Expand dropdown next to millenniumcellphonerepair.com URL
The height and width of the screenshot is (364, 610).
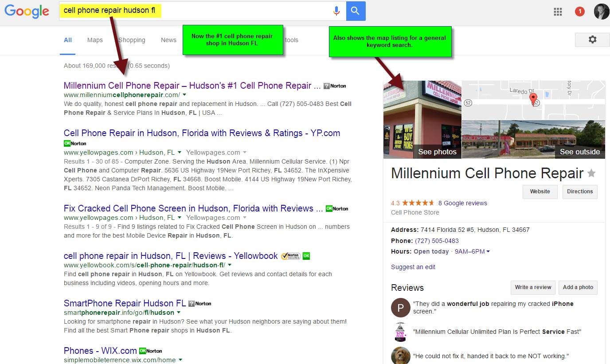pos(184,95)
